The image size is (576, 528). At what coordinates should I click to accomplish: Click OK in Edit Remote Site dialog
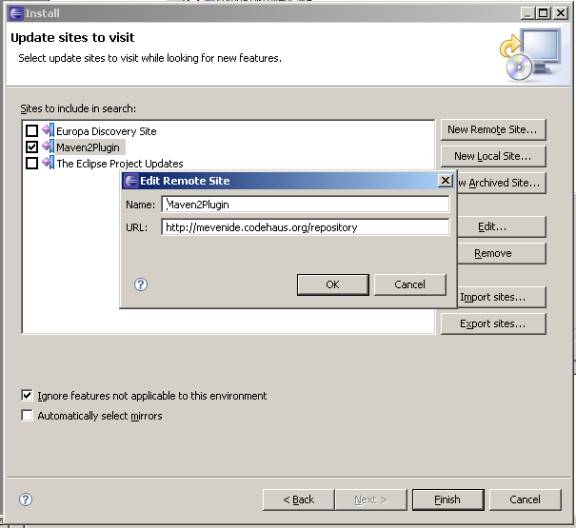[333, 284]
